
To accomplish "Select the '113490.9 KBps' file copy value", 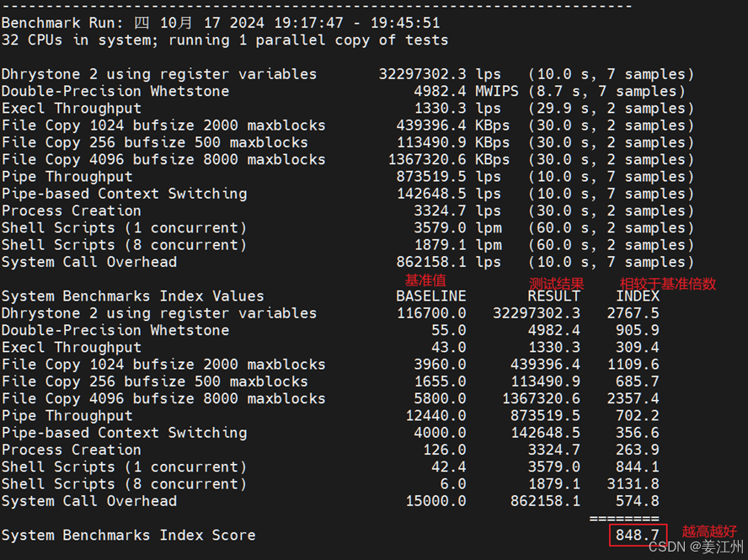I will (x=452, y=143).
